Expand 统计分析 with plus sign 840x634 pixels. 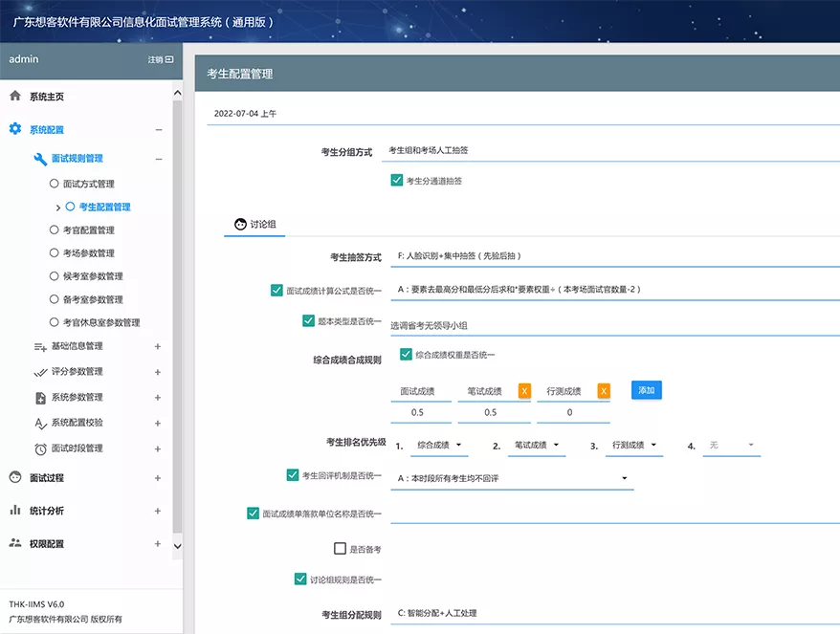pos(158,511)
